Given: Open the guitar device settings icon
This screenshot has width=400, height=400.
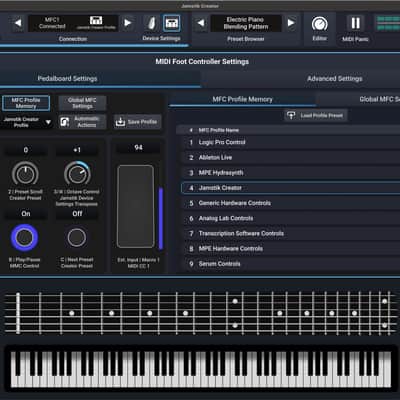Looking at the screenshot, I should 152,23.
